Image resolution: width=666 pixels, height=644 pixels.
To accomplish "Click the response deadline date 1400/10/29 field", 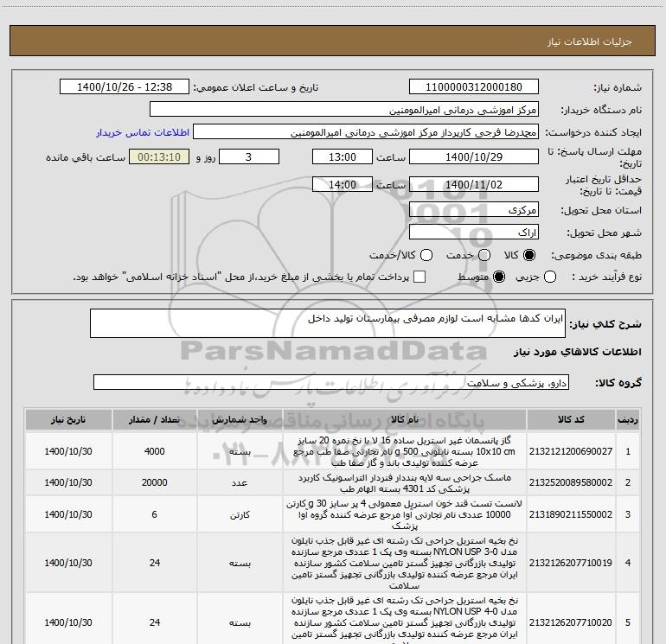I will click(474, 156).
